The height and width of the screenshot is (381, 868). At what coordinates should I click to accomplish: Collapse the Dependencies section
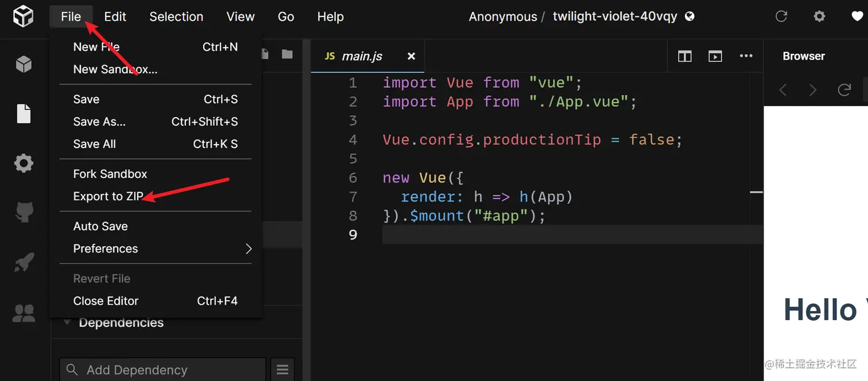[68, 322]
